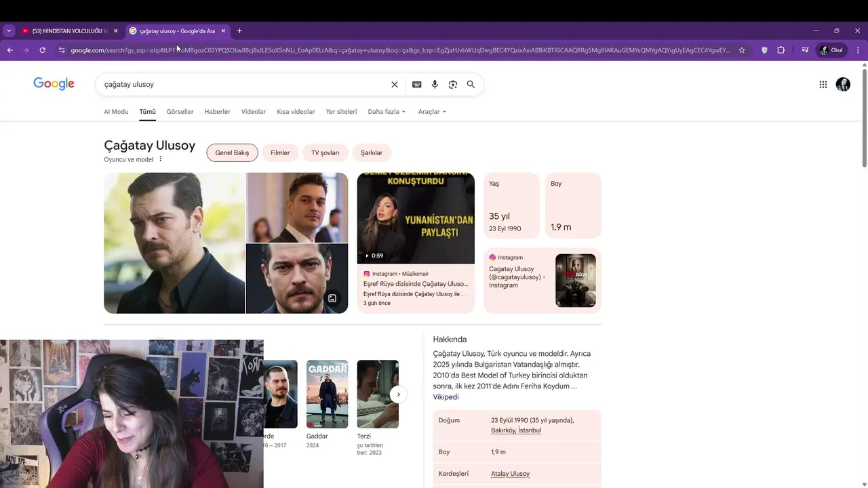Open Kısa videolar tab

296,112
